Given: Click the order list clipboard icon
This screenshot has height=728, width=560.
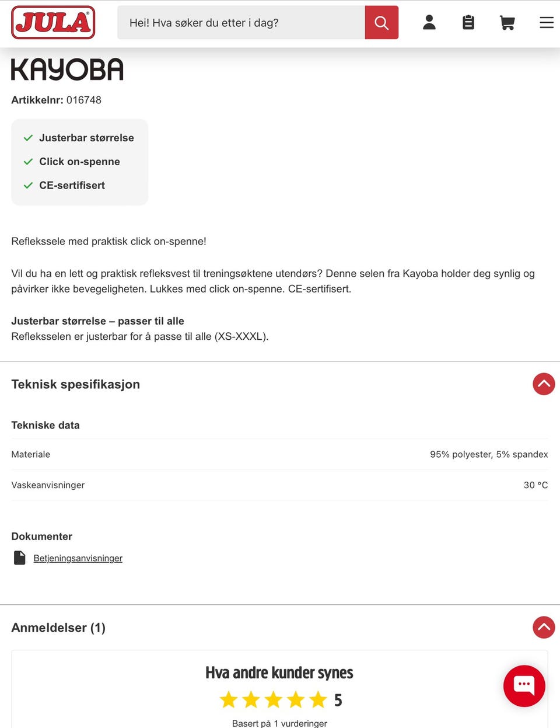Looking at the screenshot, I should [468, 22].
